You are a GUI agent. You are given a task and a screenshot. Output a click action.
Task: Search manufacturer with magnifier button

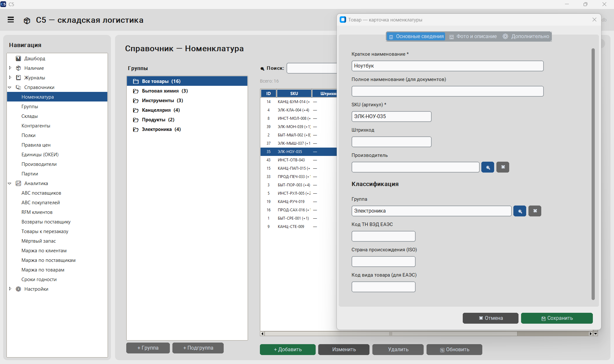pyautogui.click(x=487, y=167)
